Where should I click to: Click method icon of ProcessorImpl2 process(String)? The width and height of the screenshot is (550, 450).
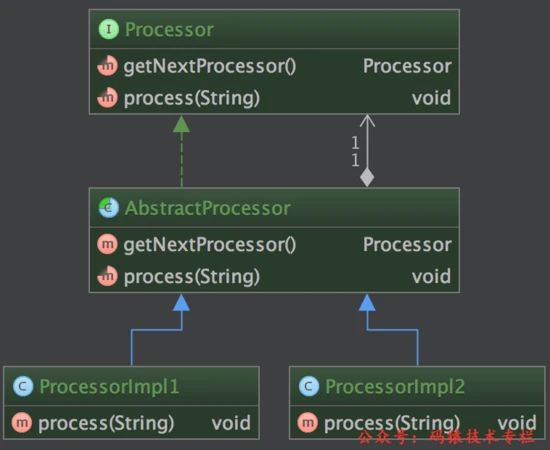(308, 423)
